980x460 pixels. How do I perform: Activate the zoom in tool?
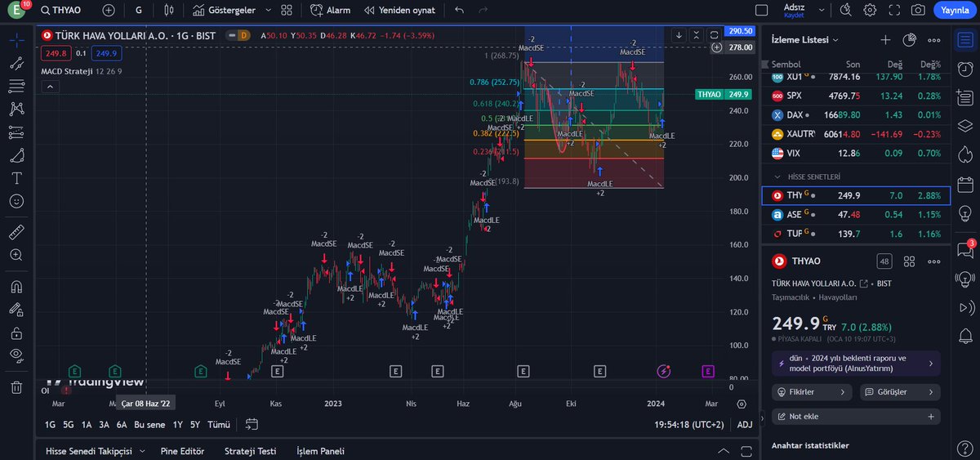[x=16, y=255]
